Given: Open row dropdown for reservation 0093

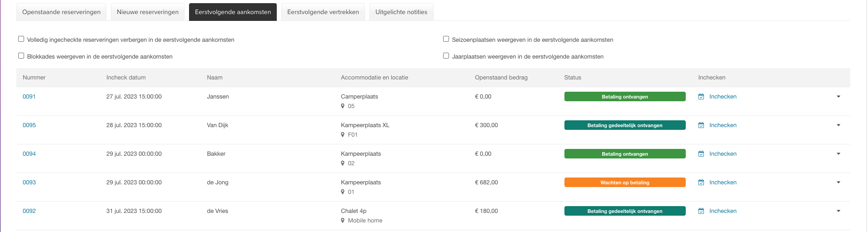Looking at the screenshot, I should (x=838, y=183).
